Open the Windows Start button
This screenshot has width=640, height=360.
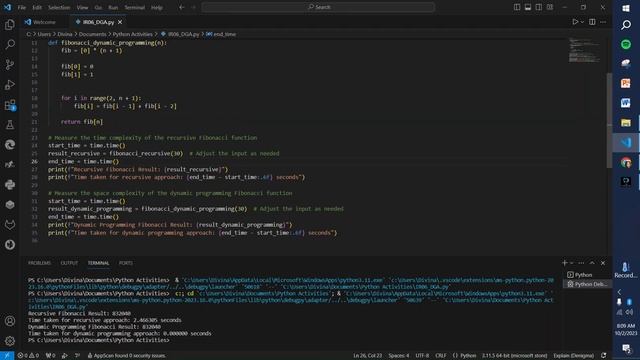pyautogui.click(x=626, y=8)
